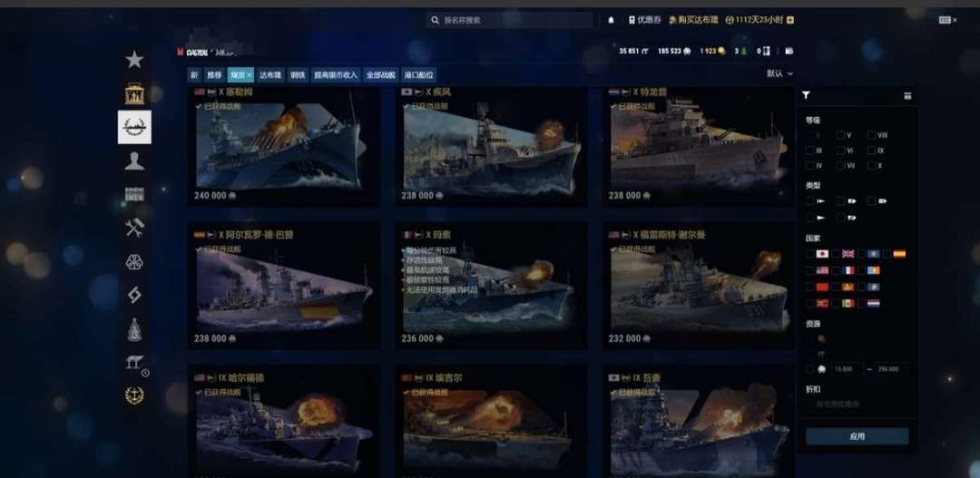Screen dimensions: 980x478
Task: Open the 默认 sort order dropdown
Action: point(779,73)
